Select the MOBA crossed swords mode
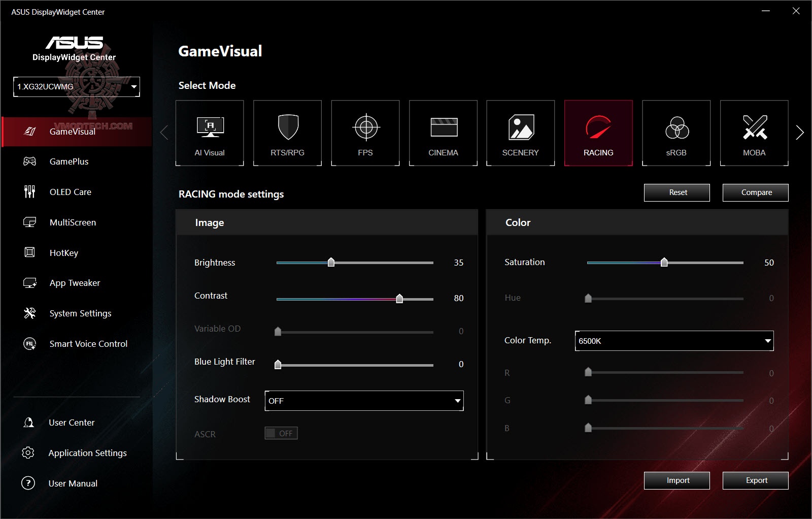 point(754,133)
